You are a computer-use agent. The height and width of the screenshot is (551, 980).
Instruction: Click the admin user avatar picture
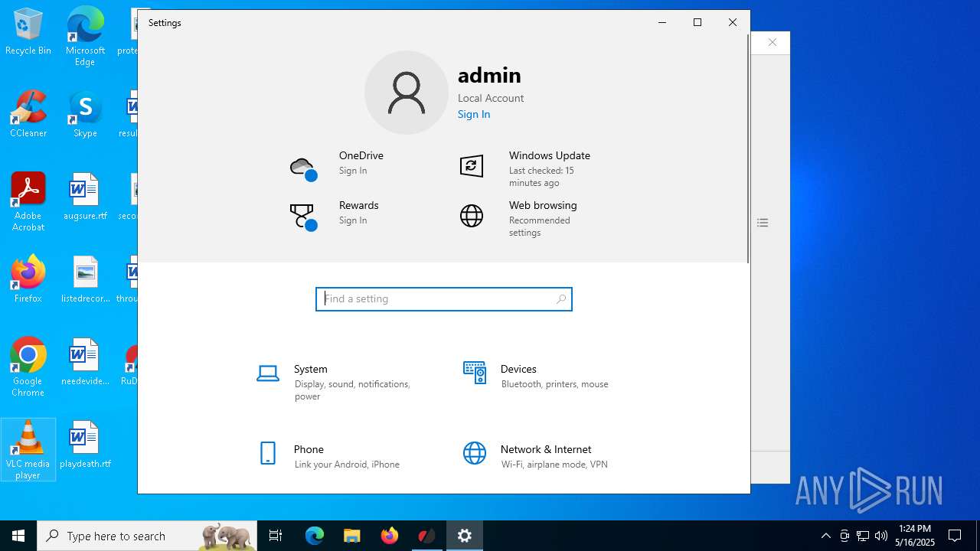pos(406,93)
